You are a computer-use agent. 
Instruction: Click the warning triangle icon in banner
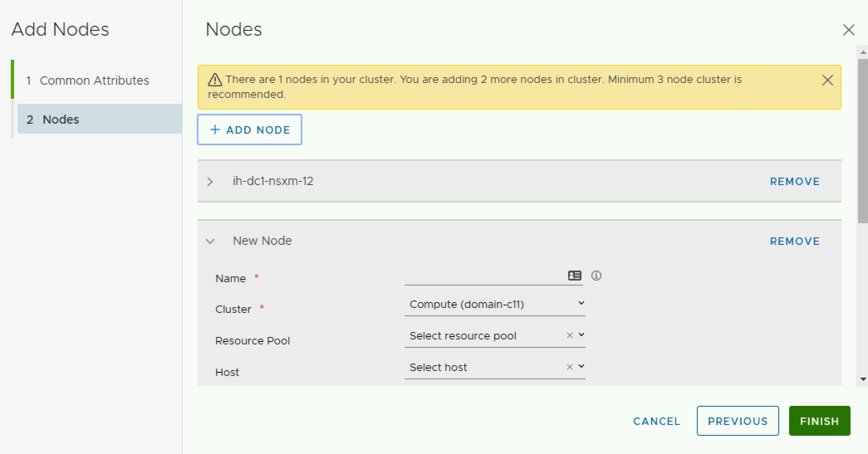pos(215,80)
